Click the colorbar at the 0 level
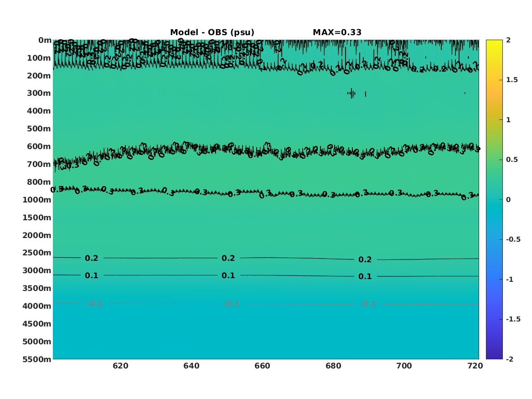 click(494, 200)
